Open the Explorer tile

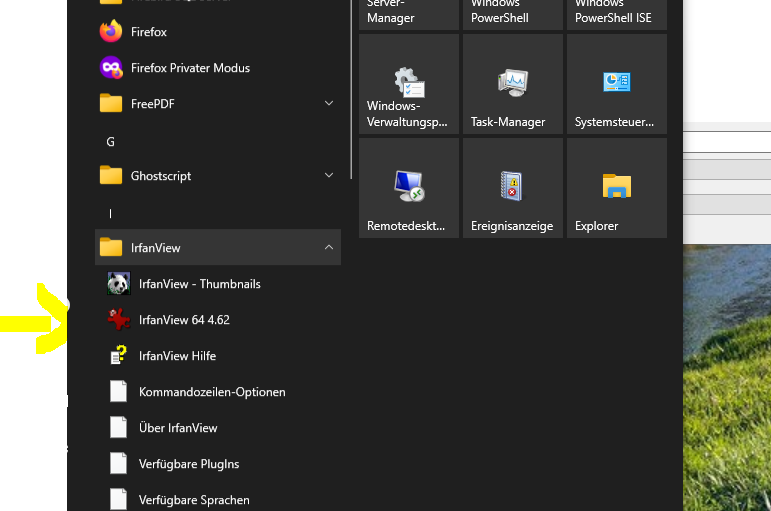pos(616,188)
